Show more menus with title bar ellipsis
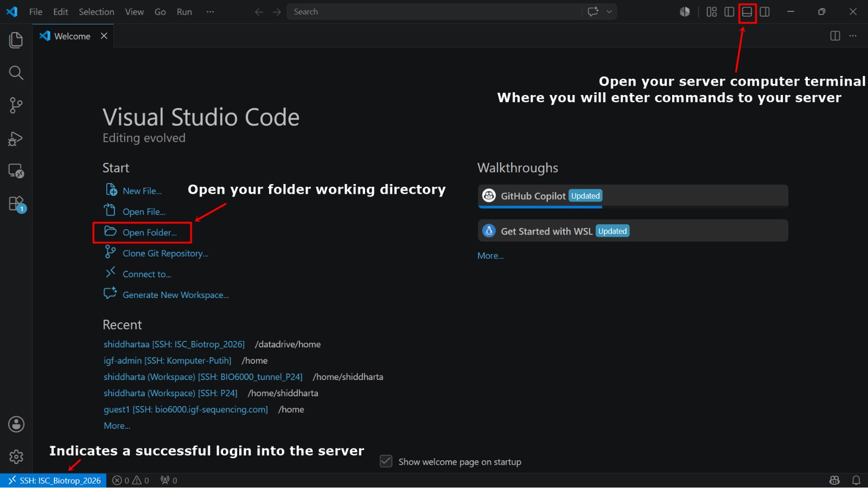 210,11
